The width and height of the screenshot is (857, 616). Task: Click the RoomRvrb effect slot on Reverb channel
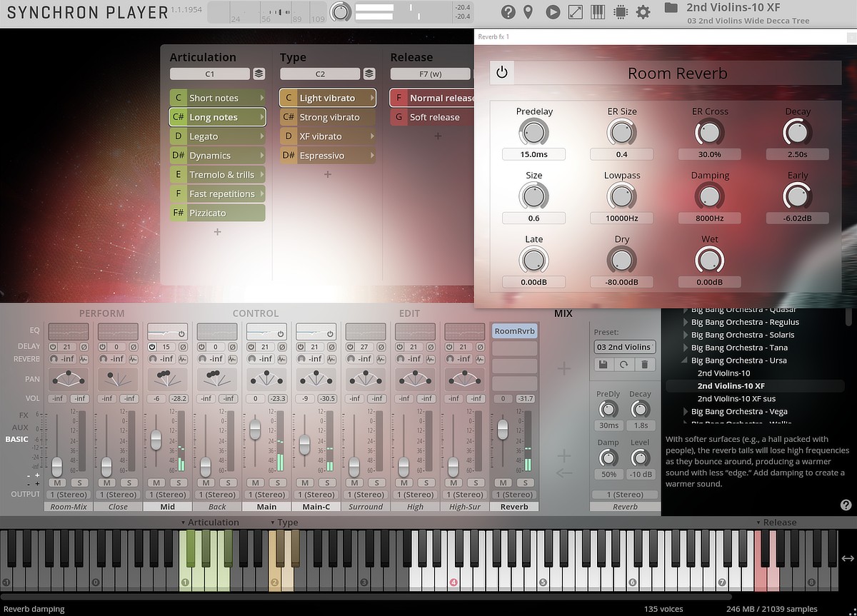tap(514, 331)
